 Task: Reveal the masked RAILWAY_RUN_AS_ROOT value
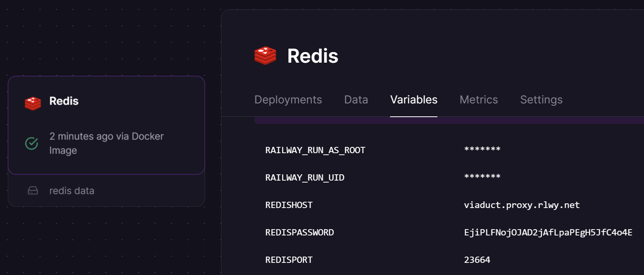[482, 149]
